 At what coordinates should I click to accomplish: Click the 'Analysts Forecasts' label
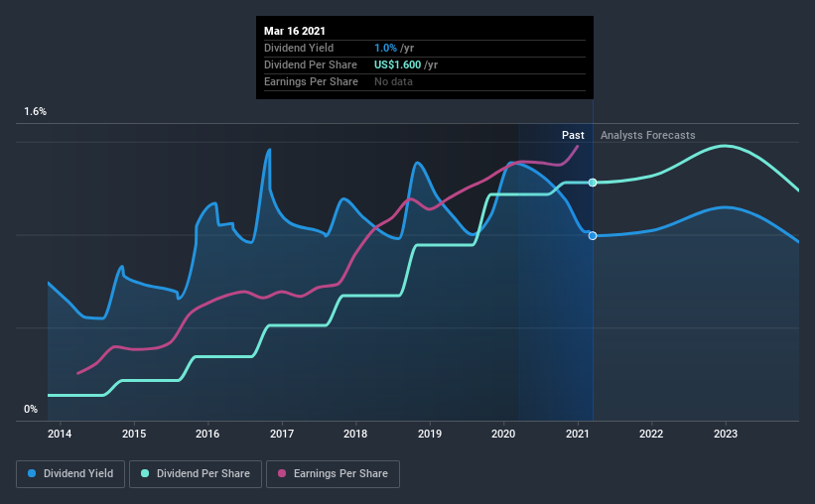[647, 135]
